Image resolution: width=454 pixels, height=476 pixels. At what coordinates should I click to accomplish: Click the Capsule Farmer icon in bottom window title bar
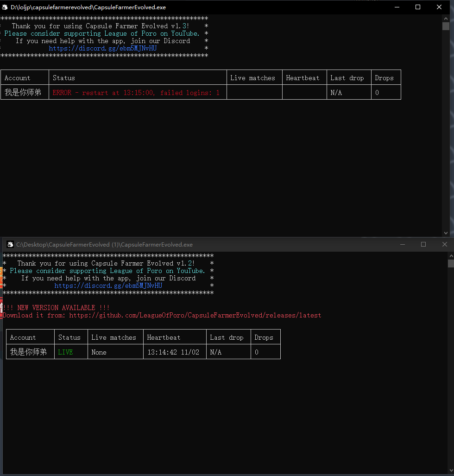click(x=10, y=244)
